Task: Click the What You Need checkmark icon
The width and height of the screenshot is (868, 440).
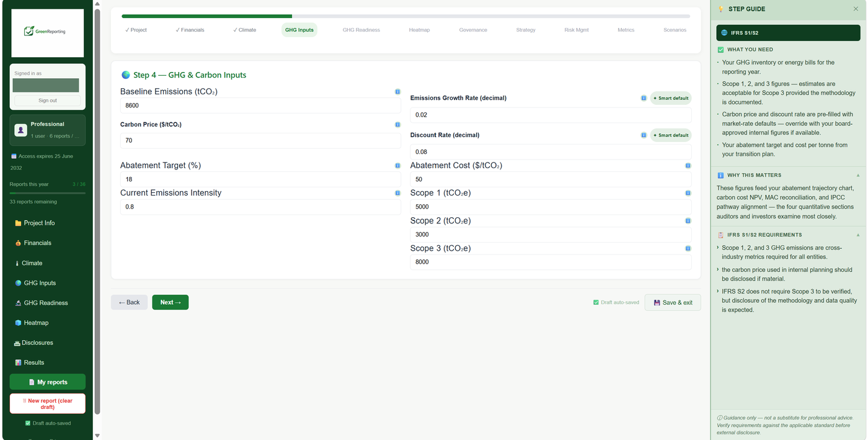Action: [x=720, y=50]
